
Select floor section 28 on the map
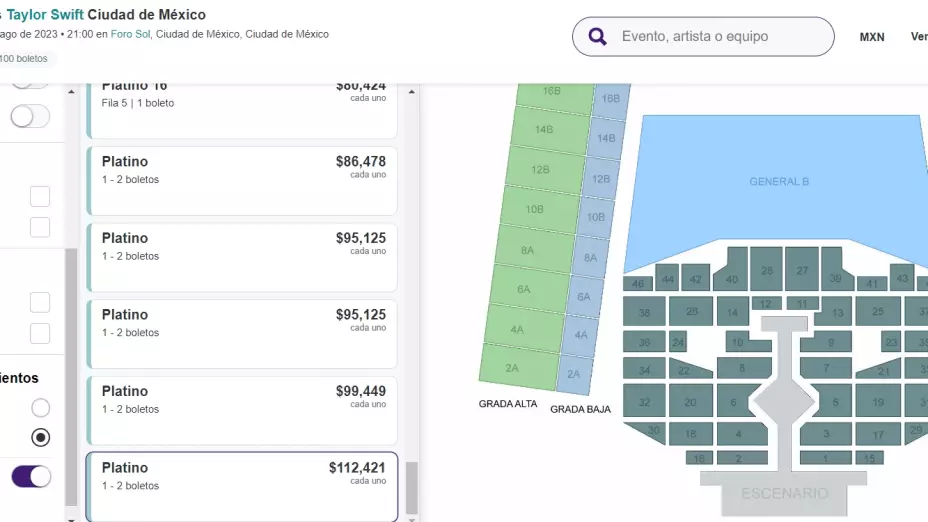pos(766,270)
